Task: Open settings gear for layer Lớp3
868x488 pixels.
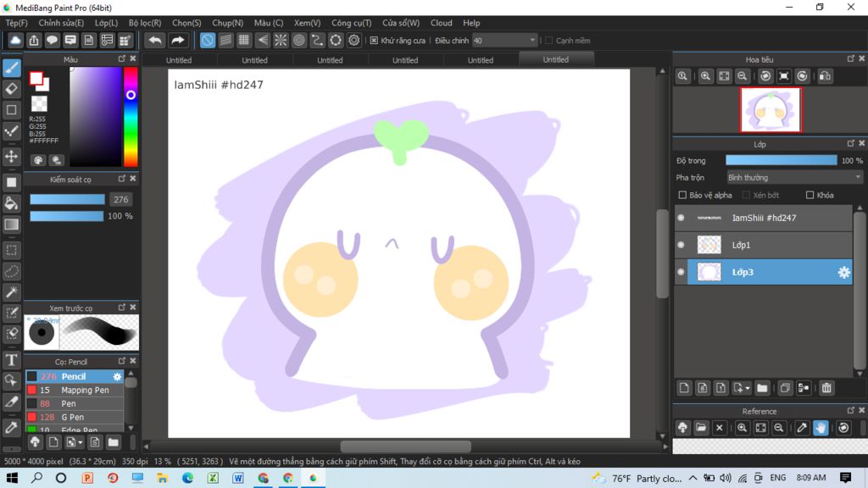Action: [843, 272]
